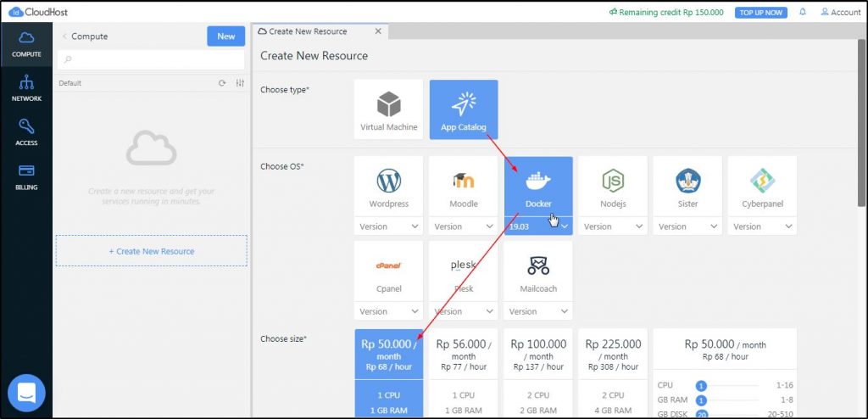This screenshot has height=419, width=868.
Task: Close the Create New Resource tab
Action: click(378, 31)
